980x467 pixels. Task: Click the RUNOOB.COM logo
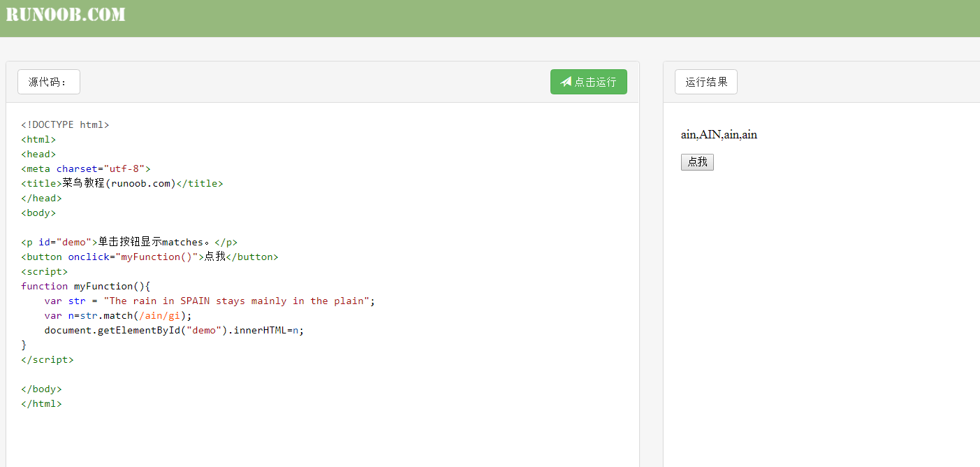pyautogui.click(x=66, y=15)
